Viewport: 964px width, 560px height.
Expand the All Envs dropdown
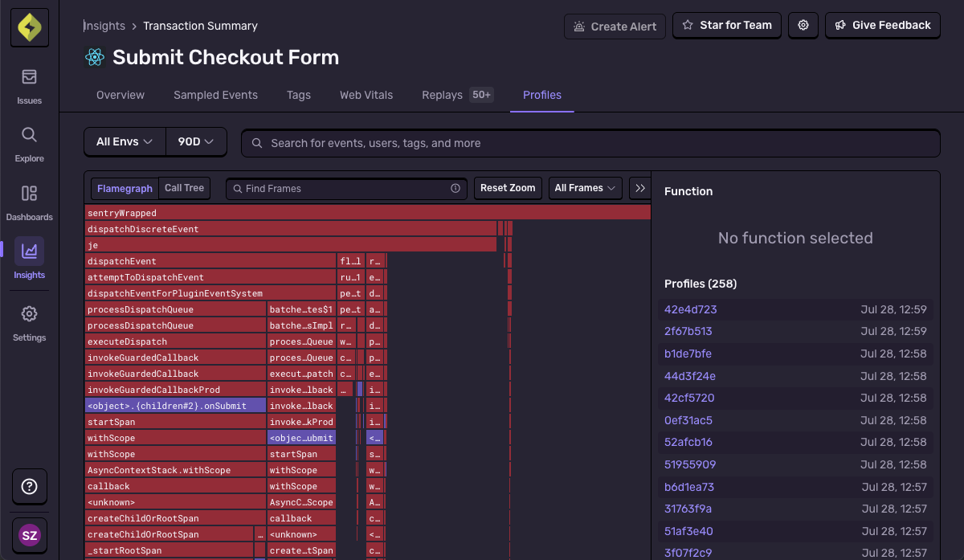click(124, 141)
